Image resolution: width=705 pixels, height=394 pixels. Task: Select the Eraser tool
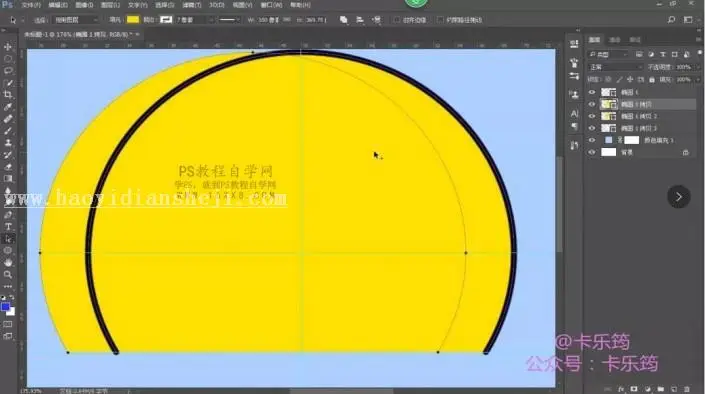click(8, 167)
